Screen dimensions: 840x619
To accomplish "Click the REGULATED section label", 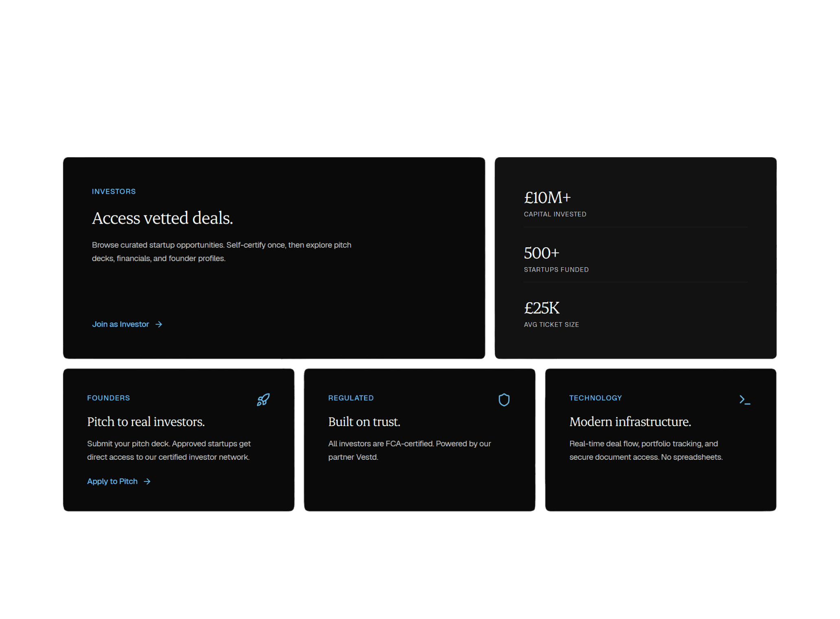I will pos(351,398).
